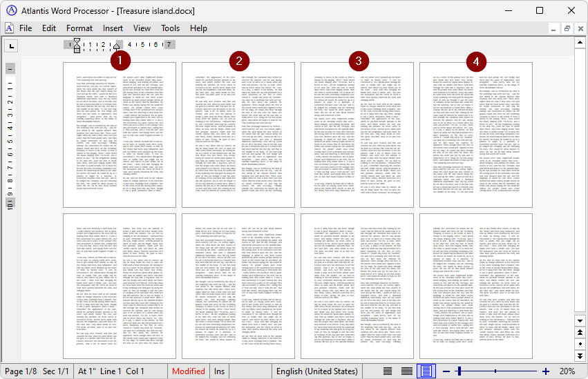Maximize the Atlantis Word Processor window
The width and height of the screenshot is (588, 379).
539,10
